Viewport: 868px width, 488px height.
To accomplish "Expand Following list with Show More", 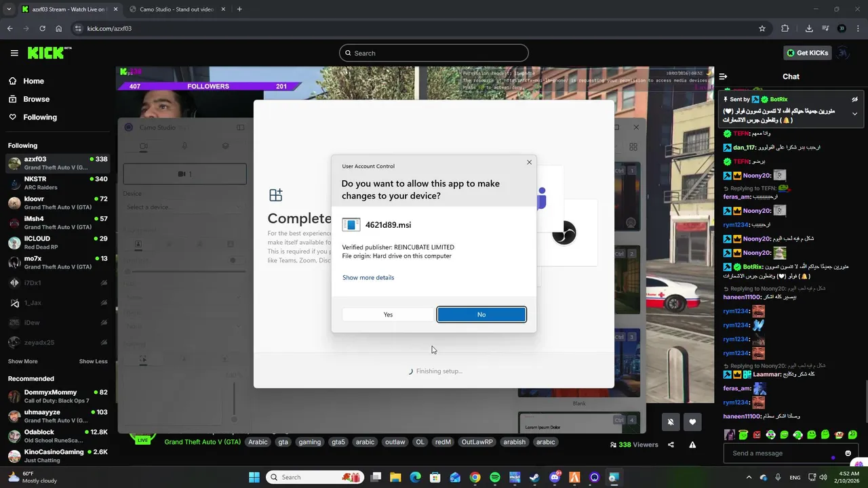I will tap(23, 361).
